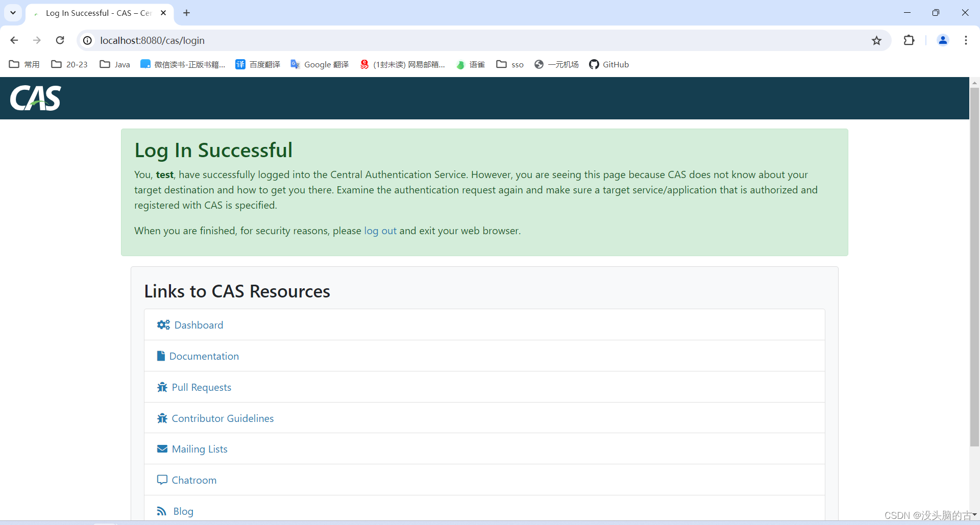980x525 pixels.
Task: View site information icon in address bar
Action: click(88, 40)
